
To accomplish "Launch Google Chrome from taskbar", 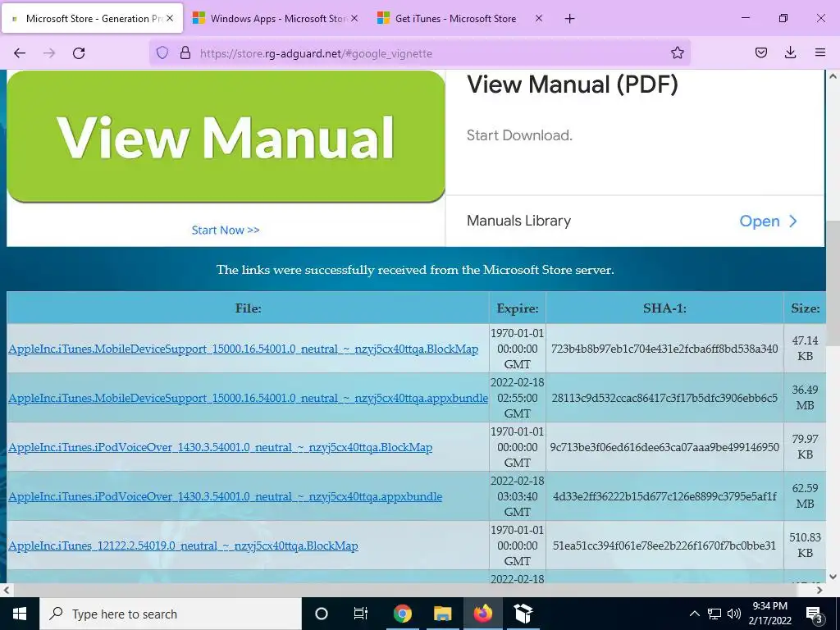I will pyautogui.click(x=402, y=614).
